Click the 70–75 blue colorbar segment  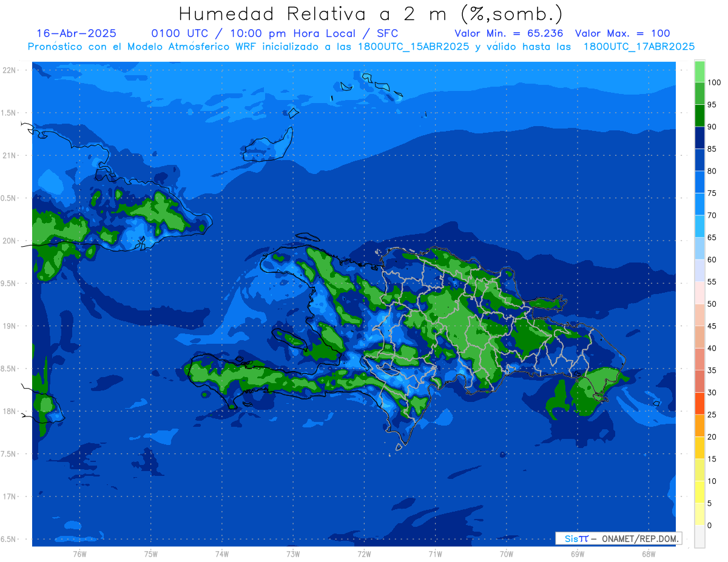[699, 204]
